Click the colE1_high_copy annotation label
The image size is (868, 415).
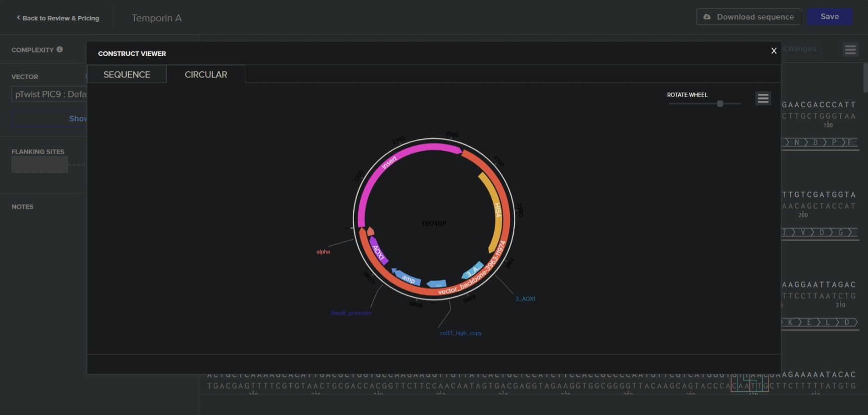pos(460,333)
